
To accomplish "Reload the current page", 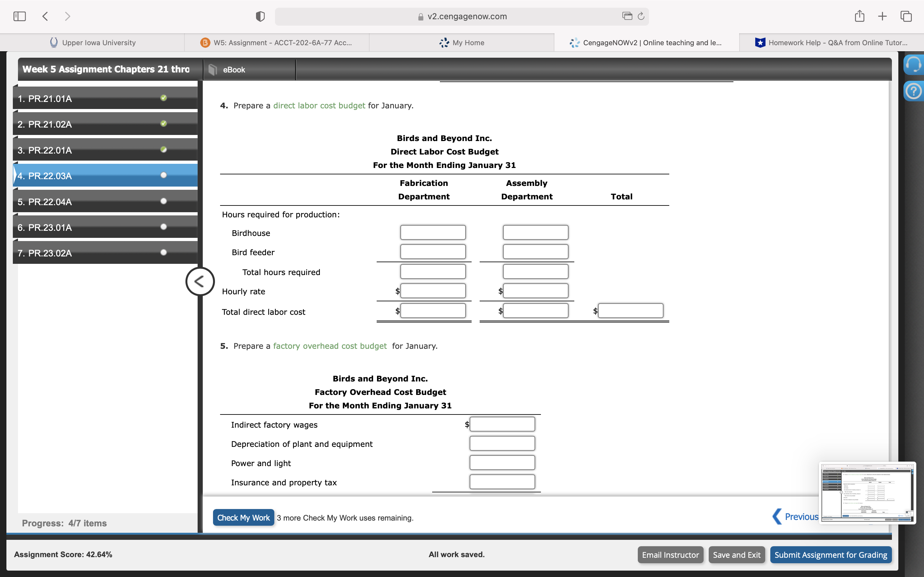I will [x=640, y=16].
